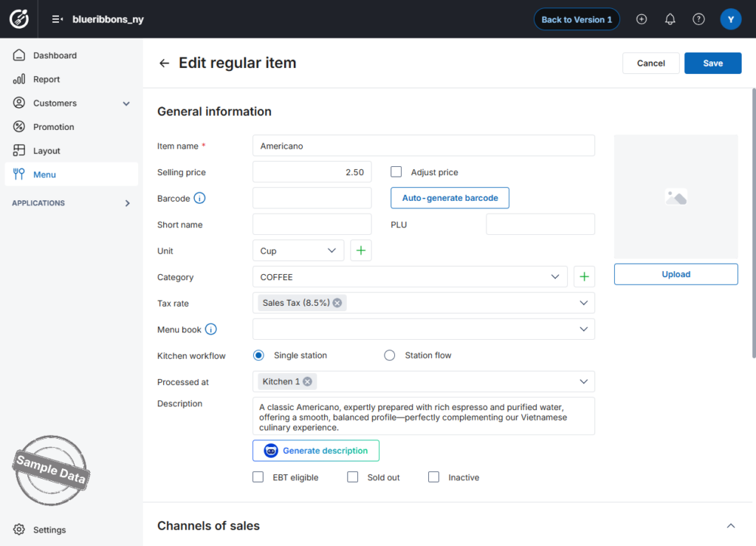This screenshot has width=756, height=546.
Task: Click the Layout grid icon
Action: pos(18,151)
